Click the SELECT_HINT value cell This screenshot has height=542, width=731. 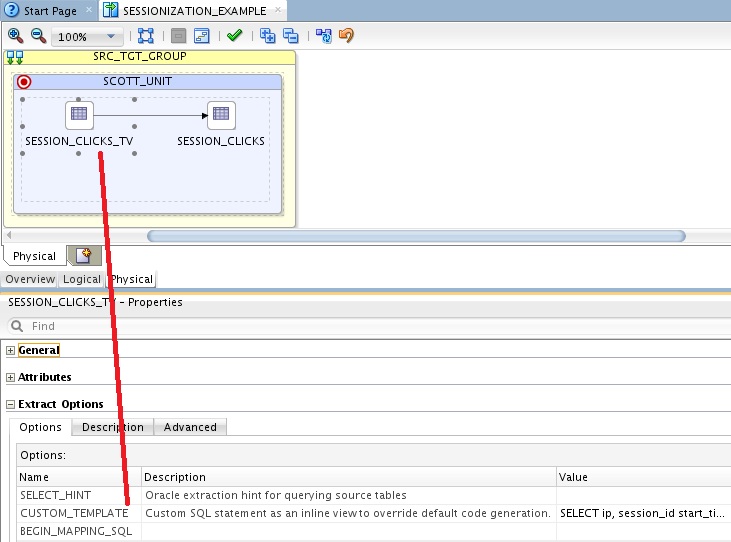[644, 495]
